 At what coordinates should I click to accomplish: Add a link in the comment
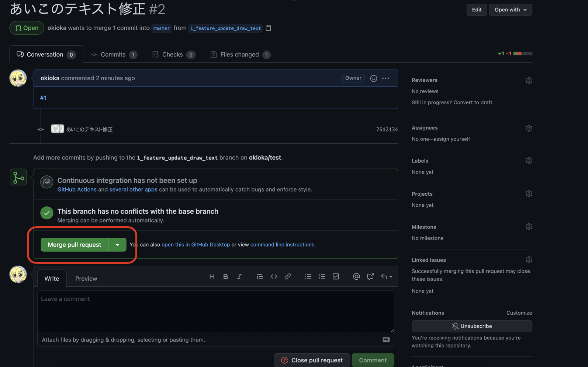288,277
